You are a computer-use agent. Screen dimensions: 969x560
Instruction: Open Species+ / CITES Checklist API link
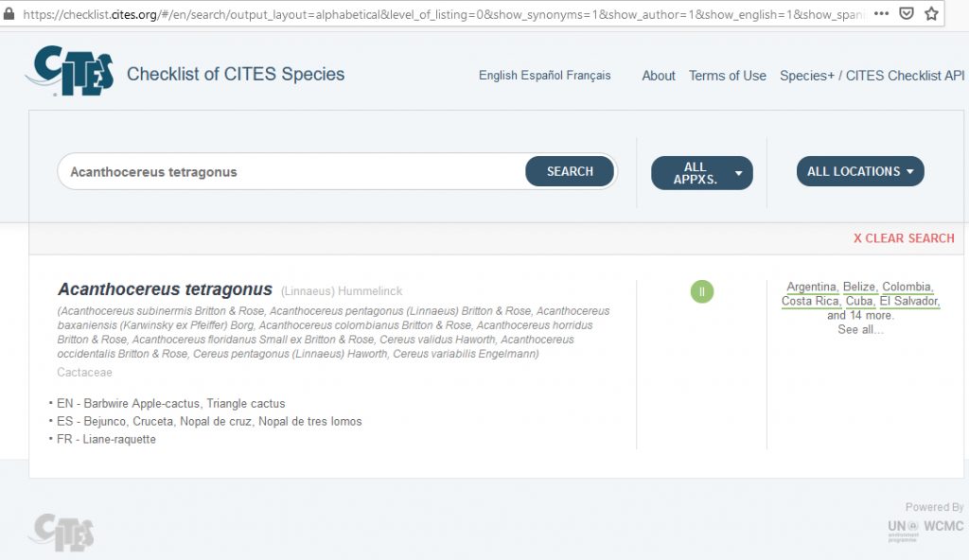tap(872, 76)
